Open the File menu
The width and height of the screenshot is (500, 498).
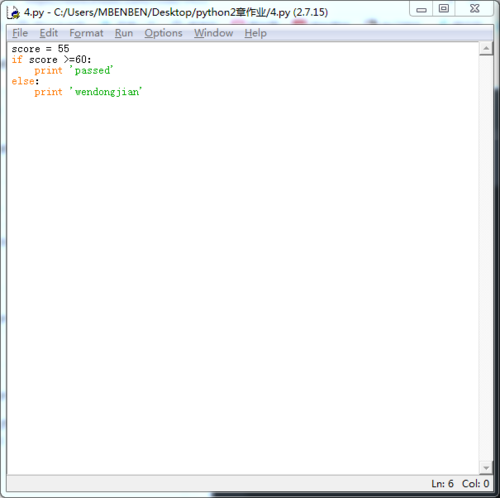pos(20,33)
